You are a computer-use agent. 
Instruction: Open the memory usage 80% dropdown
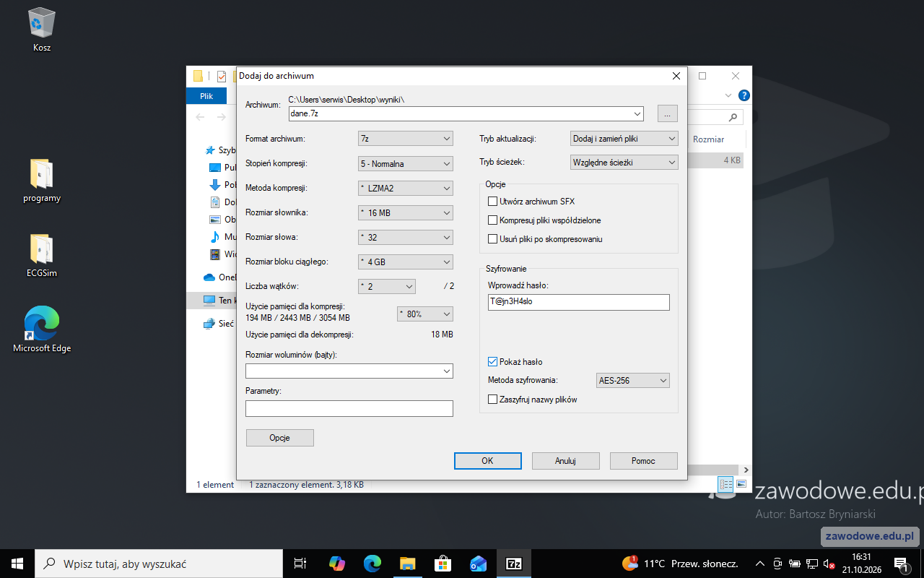coord(425,314)
